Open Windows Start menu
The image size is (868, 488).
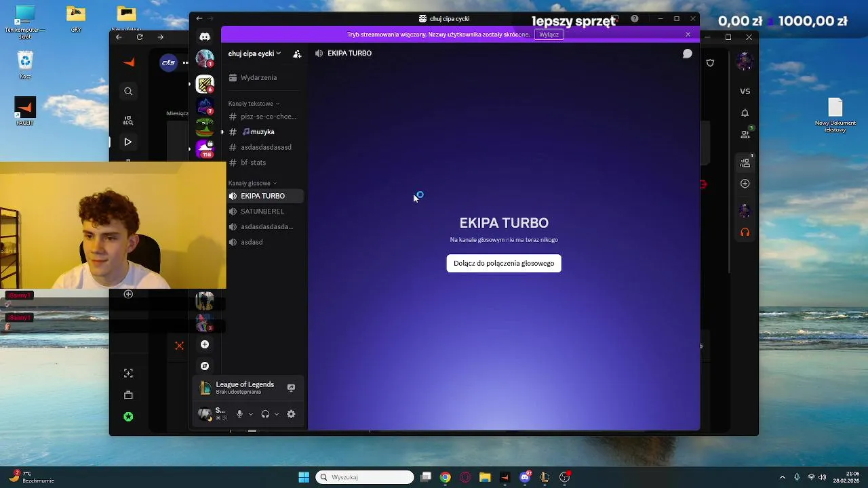click(304, 477)
